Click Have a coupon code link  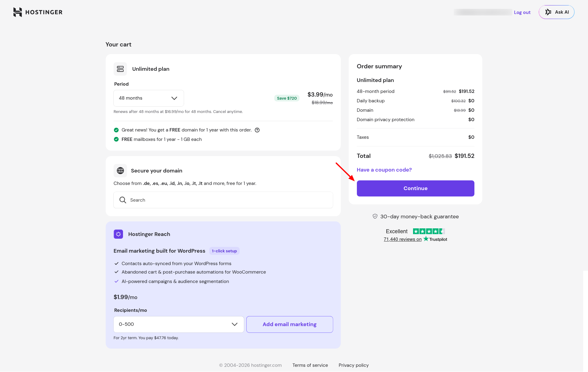pyautogui.click(x=384, y=170)
